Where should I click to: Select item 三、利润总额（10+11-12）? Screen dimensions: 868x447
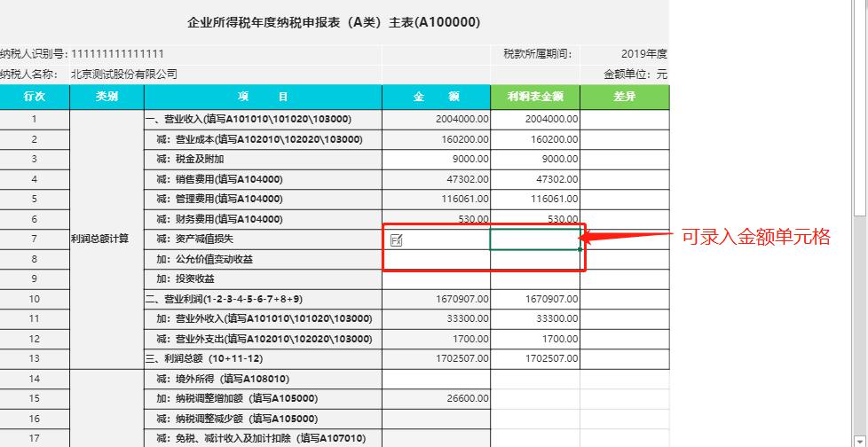[x=263, y=358]
